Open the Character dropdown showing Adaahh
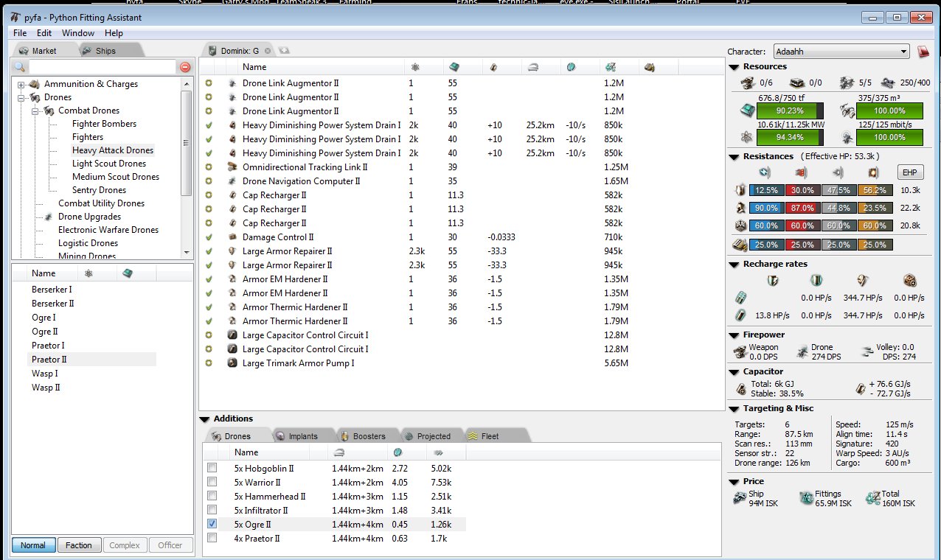The height and width of the screenshot is (560, 941). 841,52
